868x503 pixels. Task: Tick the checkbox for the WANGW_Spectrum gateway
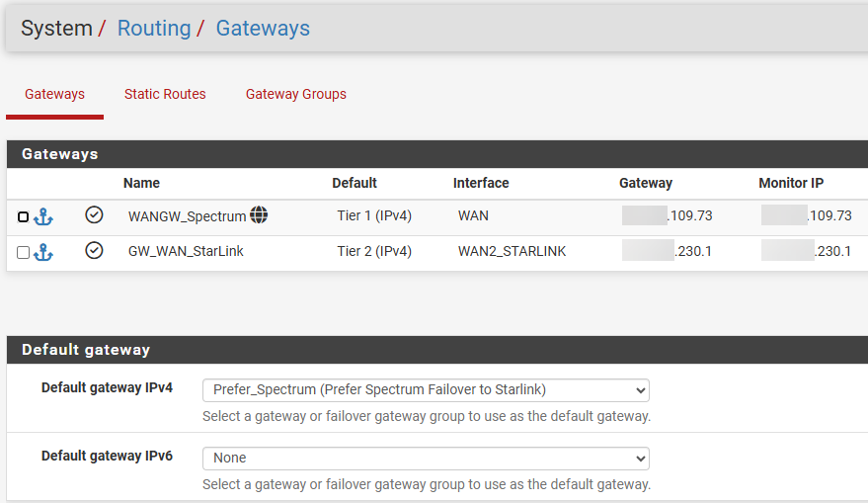[24, 216]
